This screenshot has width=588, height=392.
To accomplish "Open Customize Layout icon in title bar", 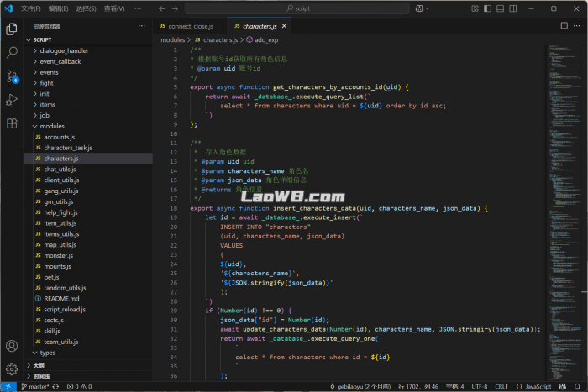I will click(475, 8).
